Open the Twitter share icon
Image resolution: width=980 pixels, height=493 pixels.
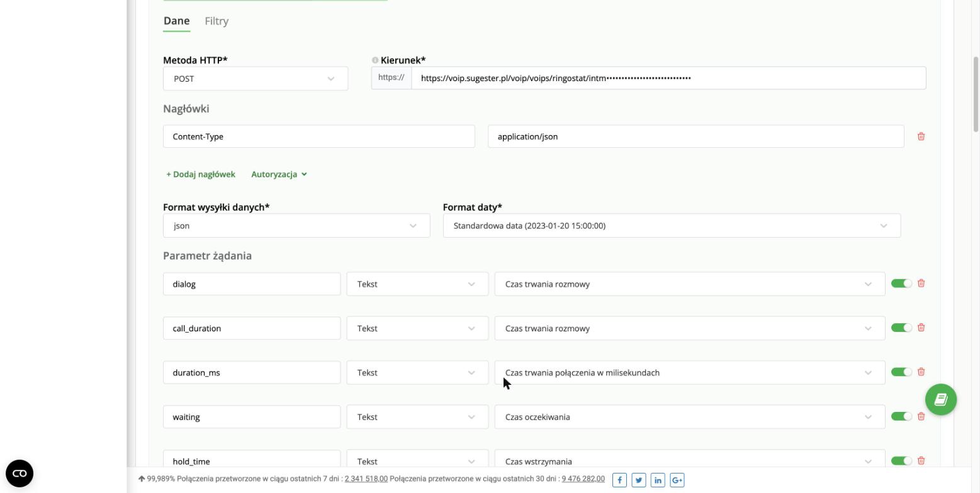click(639, 480)
